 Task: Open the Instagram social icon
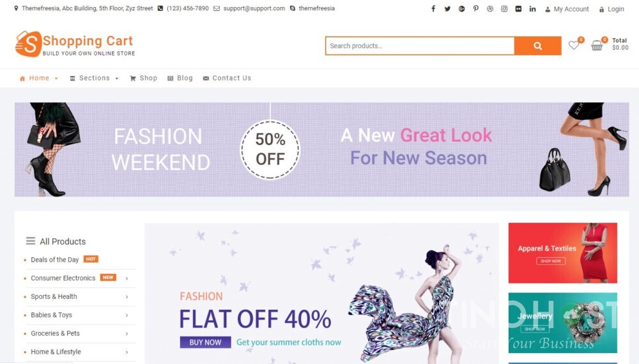[x=504, y=8]
